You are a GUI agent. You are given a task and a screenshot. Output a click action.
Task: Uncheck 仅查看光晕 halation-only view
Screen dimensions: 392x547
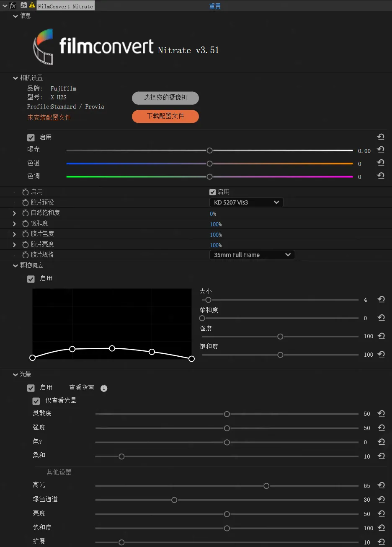pyautogui.click(x=36, y=401)
